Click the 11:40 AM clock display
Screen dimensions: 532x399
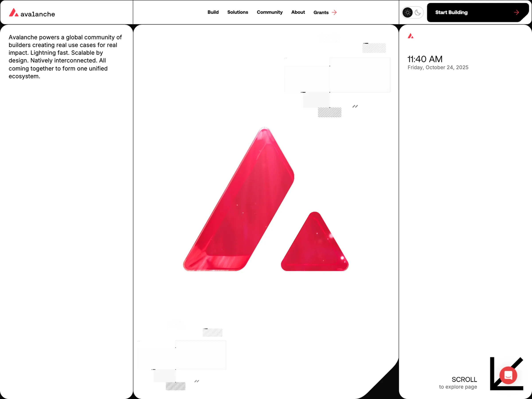click(x=425, y=59)
